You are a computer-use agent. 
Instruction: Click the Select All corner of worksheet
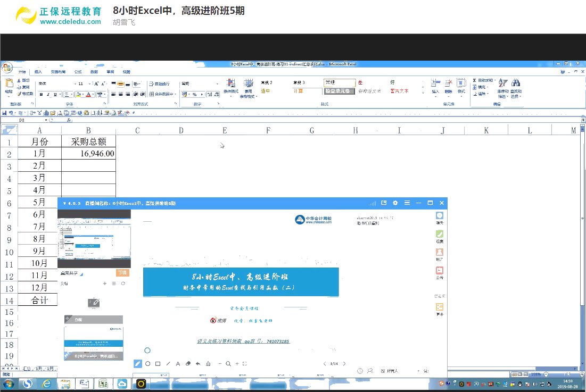coord(9,130)
